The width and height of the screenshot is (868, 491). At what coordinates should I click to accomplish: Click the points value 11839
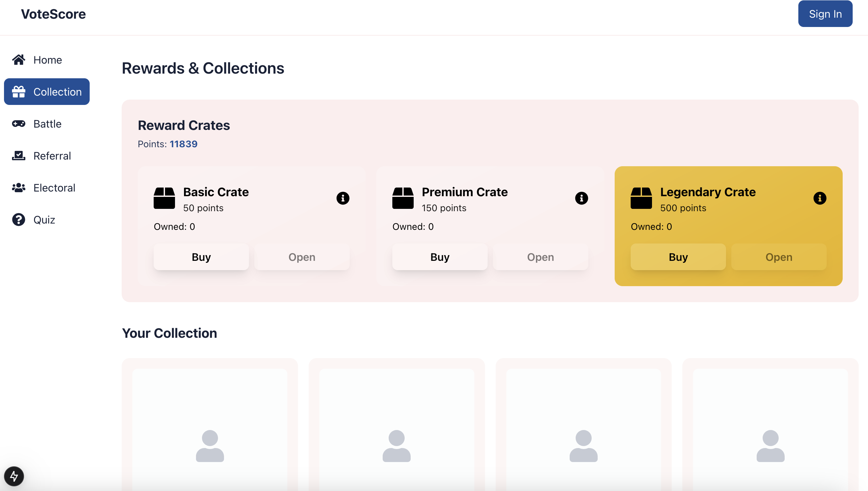pyautogui.click(x=184, y=144)
